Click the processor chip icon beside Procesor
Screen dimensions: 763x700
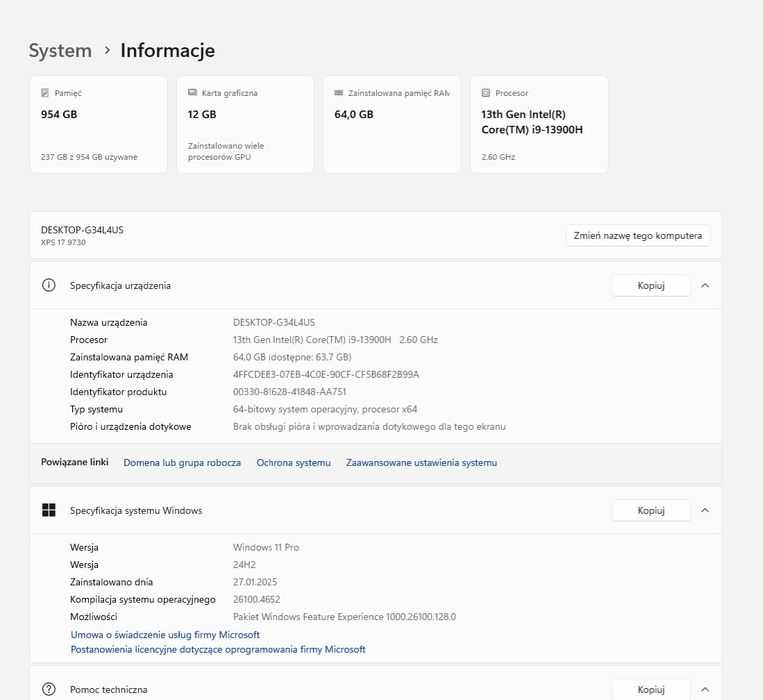point(486,92)
